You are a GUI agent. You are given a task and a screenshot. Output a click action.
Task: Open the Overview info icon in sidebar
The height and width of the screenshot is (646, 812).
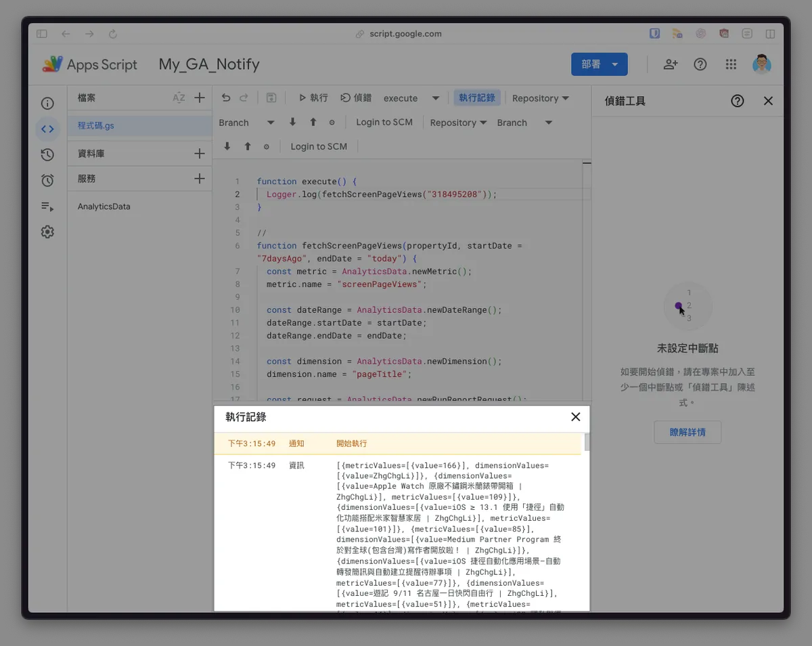coord(47,104)
